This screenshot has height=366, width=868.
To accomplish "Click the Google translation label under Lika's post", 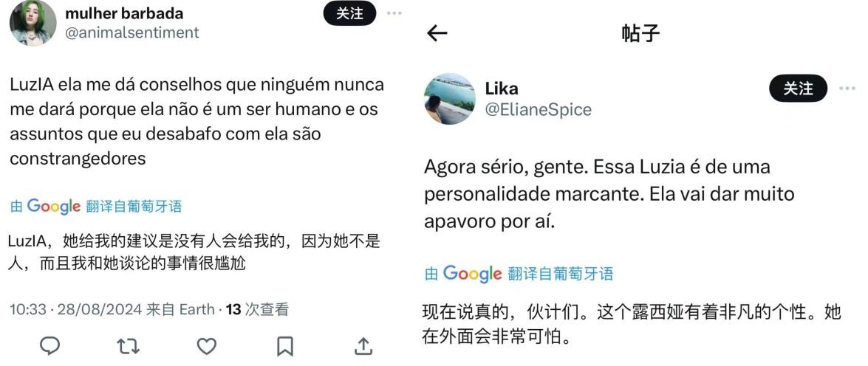I will point(519,274).
